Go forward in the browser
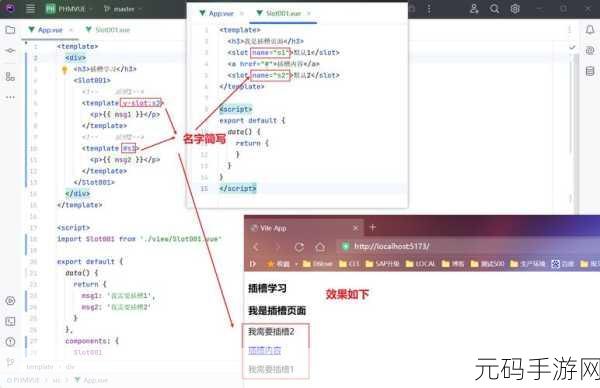This screenshot has height=388, width=600. (278, 247)
